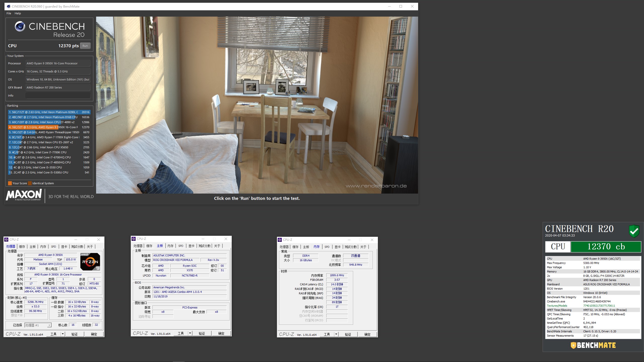Open SPD tab in mainboard CPU-Z window
This screenshot has height=362, width=644.
click(181, 246)
